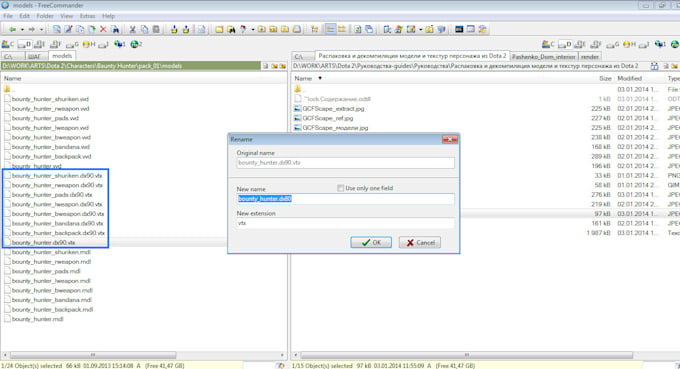Select file bounty_hunter_backpack.mdl
This screenshot has height=369, width=680.
coord(52,309)
